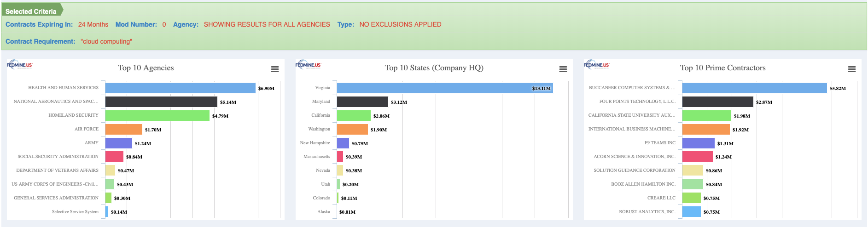Click 'SHOWING RESULTS FOR ALL AGENCIES' text

[x=267, y=24]
